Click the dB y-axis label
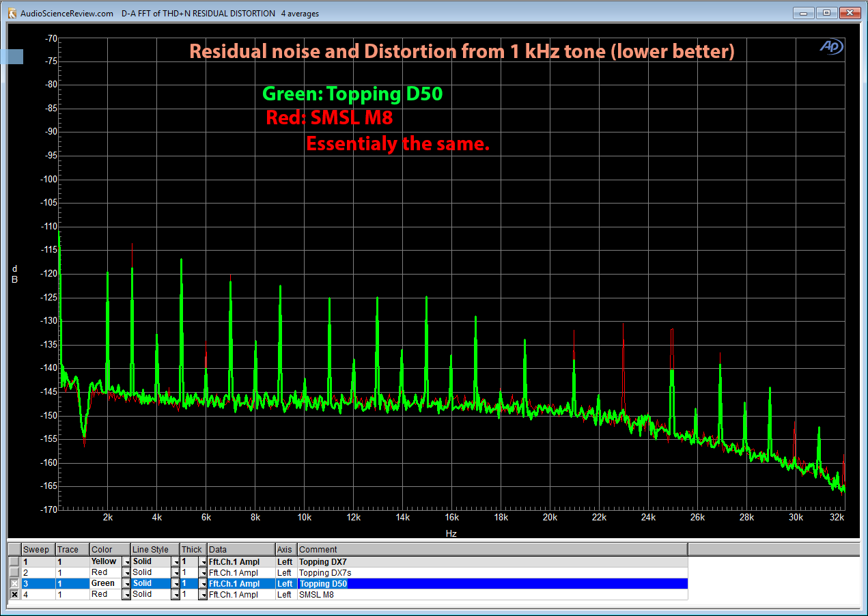This screenshot has height=616, width=868. point(14,273)
